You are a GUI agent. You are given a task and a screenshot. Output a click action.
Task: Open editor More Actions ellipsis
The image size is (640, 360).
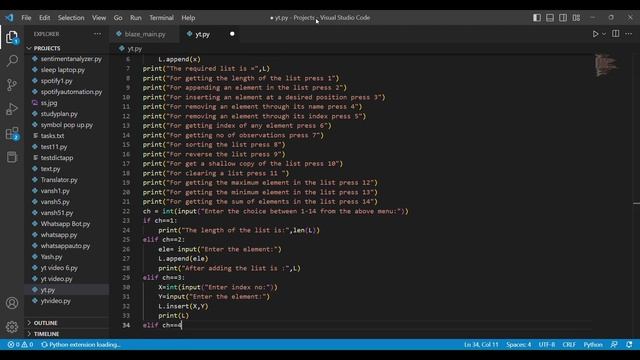629,34
